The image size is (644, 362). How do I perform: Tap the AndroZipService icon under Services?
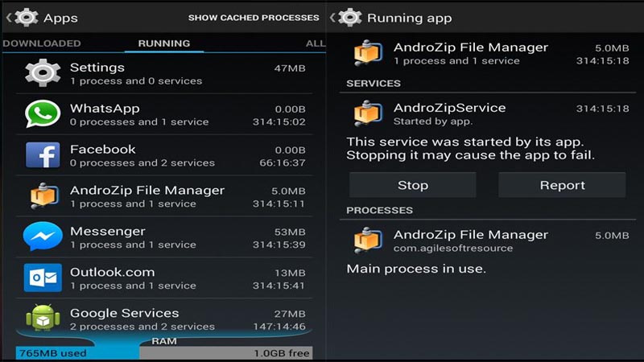(367, 114)
